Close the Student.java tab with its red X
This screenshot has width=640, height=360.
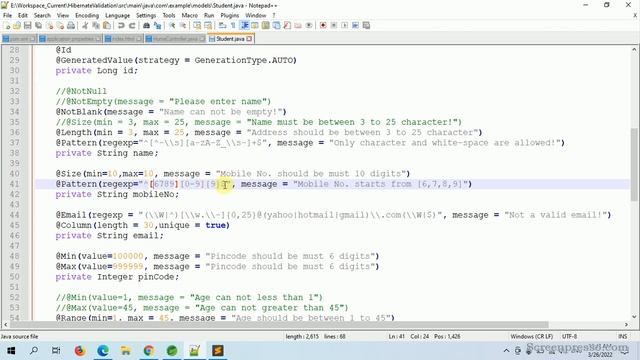(x=249, y=39)
